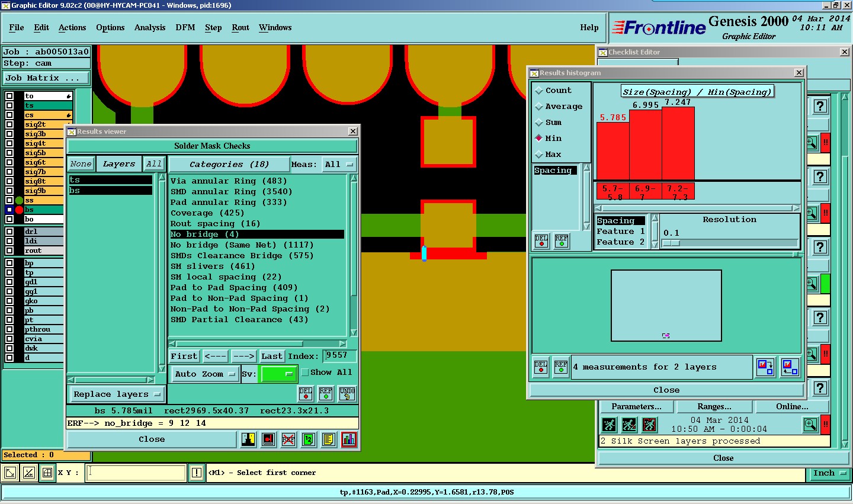Click the UNDO icon in Results viewer
This screenshot has height=504, width=853.
[x=347, y=394]
